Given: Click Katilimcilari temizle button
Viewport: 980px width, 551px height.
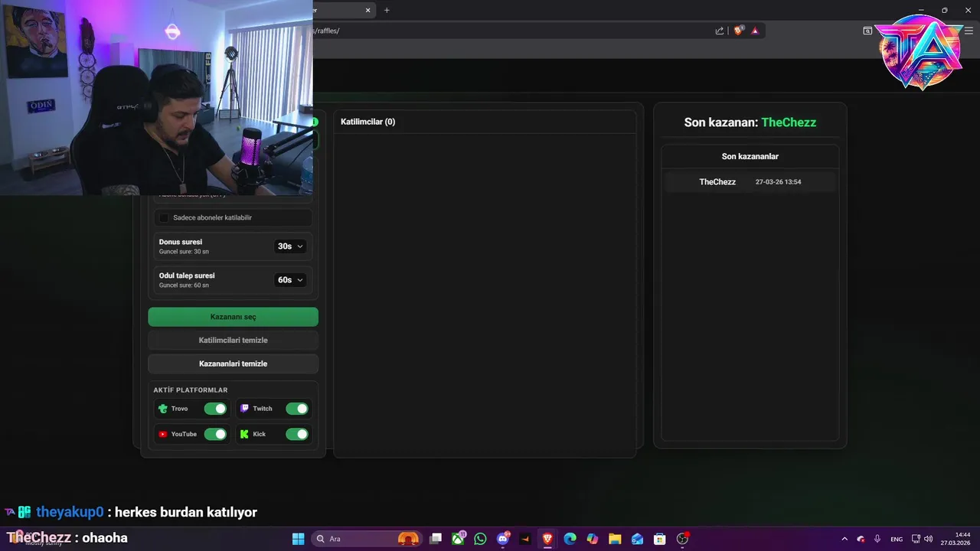Looking at the screenshot, I should click(x=233, y=340).
